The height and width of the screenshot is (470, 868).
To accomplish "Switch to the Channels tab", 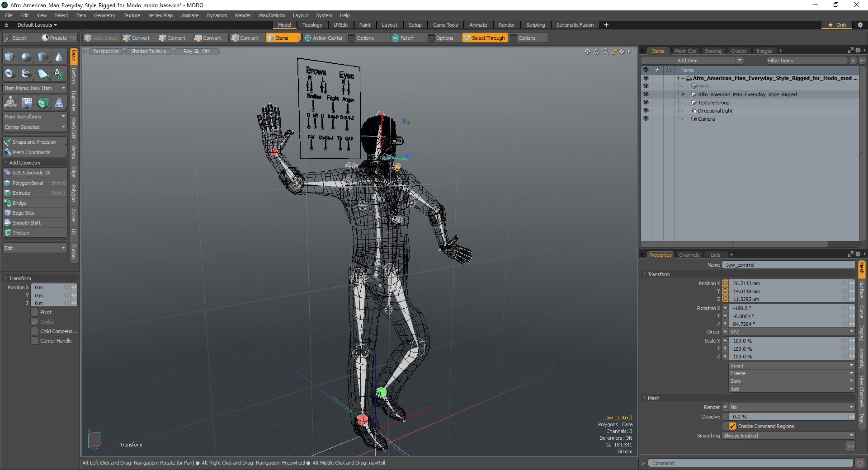I will point(689,255).
